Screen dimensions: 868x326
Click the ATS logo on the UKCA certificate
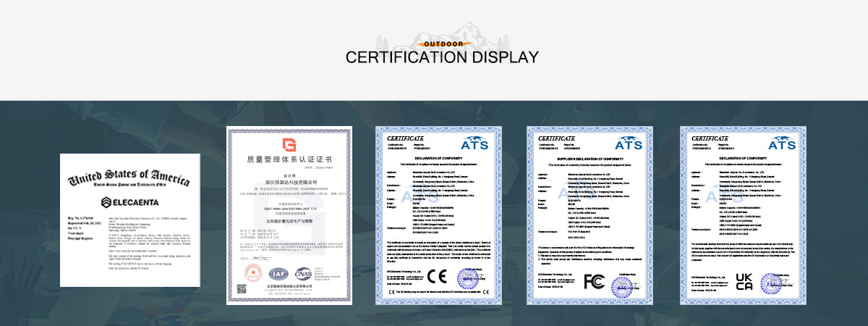click(782, 143)
